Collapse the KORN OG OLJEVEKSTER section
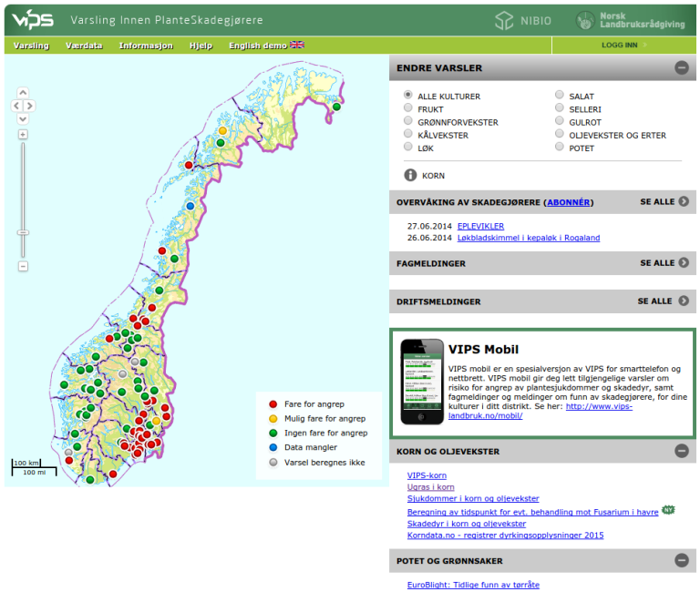This screenshot has width=700, height=592. click(x=681, y=451)
